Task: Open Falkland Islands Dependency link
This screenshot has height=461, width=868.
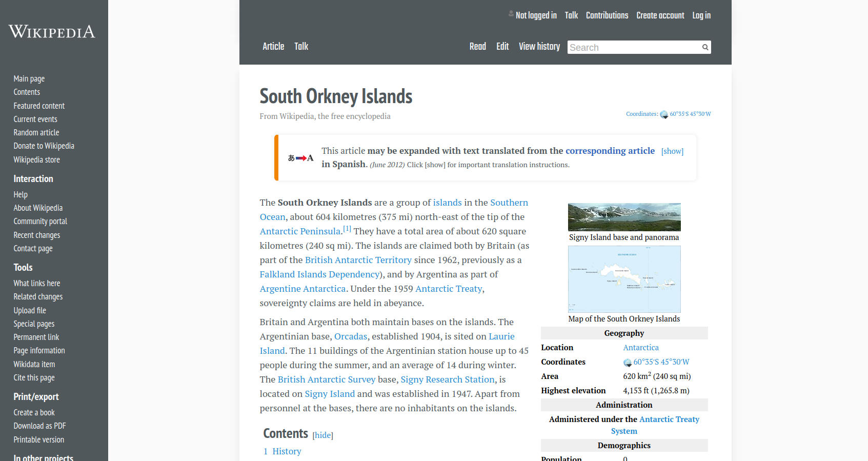Action: click(x=320, y=274)
